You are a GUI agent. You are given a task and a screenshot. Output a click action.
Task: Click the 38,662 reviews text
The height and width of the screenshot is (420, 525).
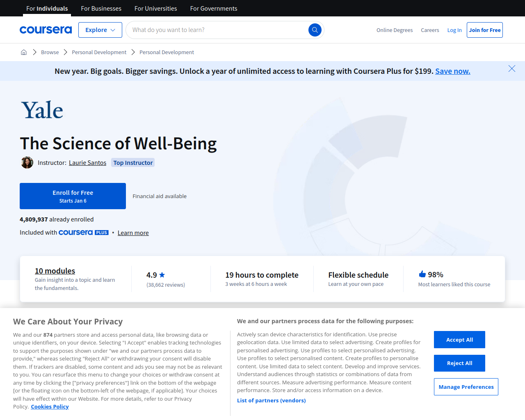click(166, 285)
